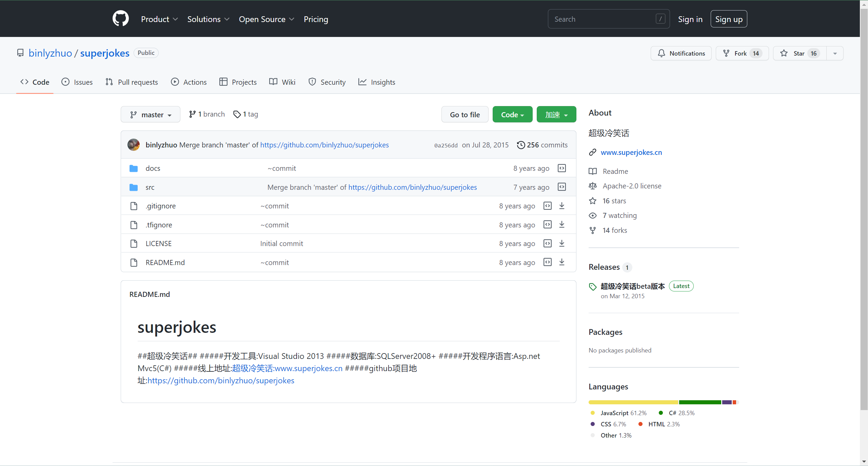Image resolution: width=868 pixels, height=466 pixels.
Task: Switch to the Pull requests tab
Action: click(x=132, y=82)
